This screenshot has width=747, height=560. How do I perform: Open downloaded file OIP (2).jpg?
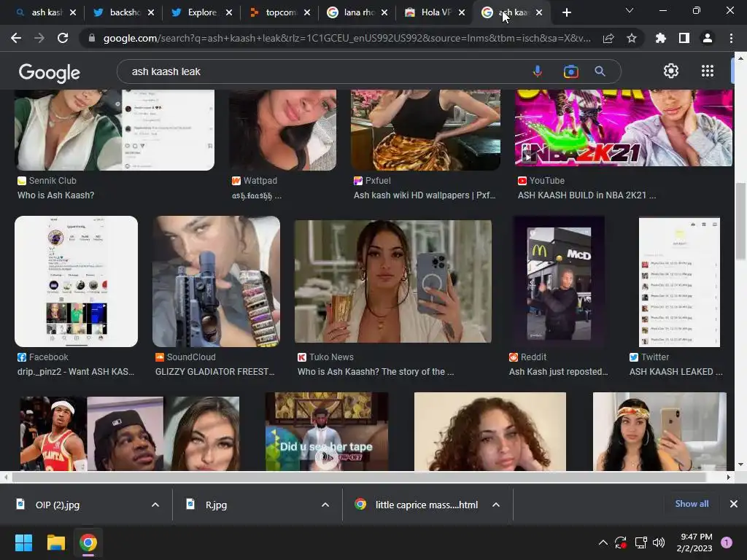(57, 505)
